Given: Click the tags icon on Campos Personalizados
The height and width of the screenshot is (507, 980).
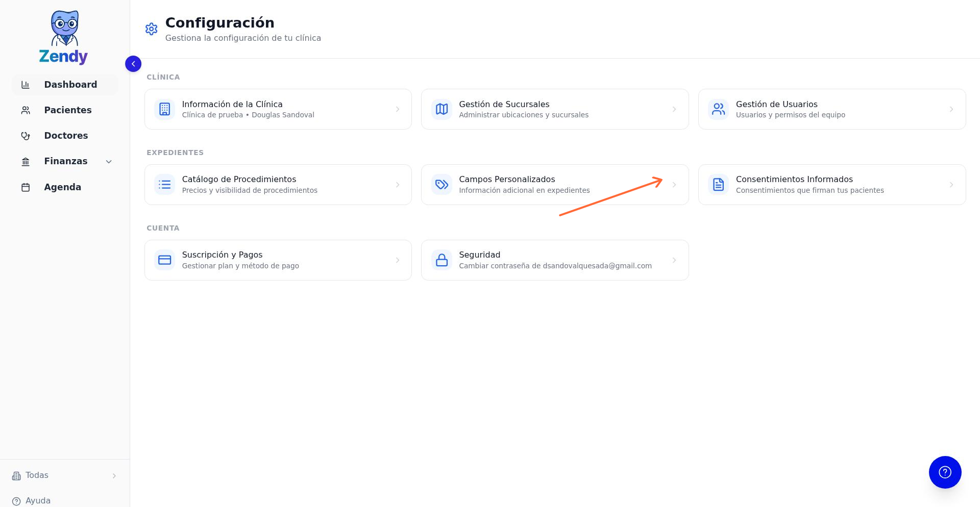Looking at the screenshot, I should coord(442,184).
